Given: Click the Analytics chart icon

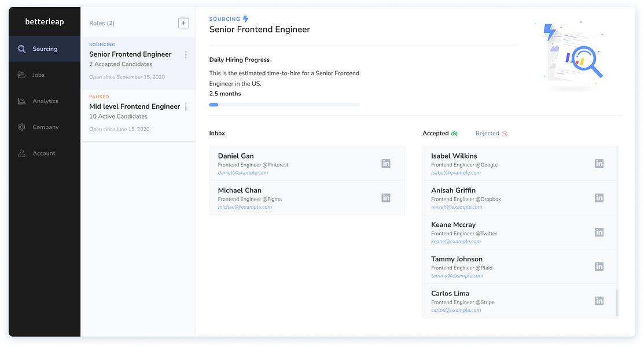Looking at the screenshot, I should point(22,101).
